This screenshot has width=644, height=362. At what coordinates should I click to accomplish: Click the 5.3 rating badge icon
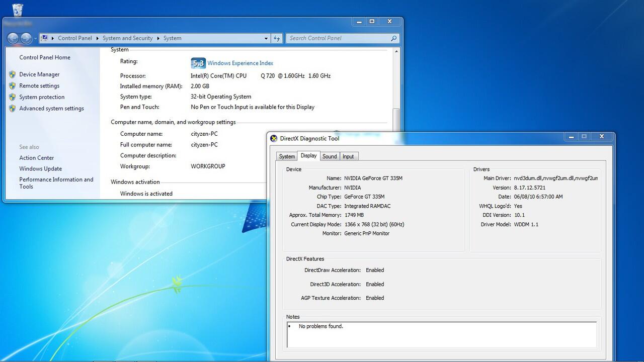[198, 63]
